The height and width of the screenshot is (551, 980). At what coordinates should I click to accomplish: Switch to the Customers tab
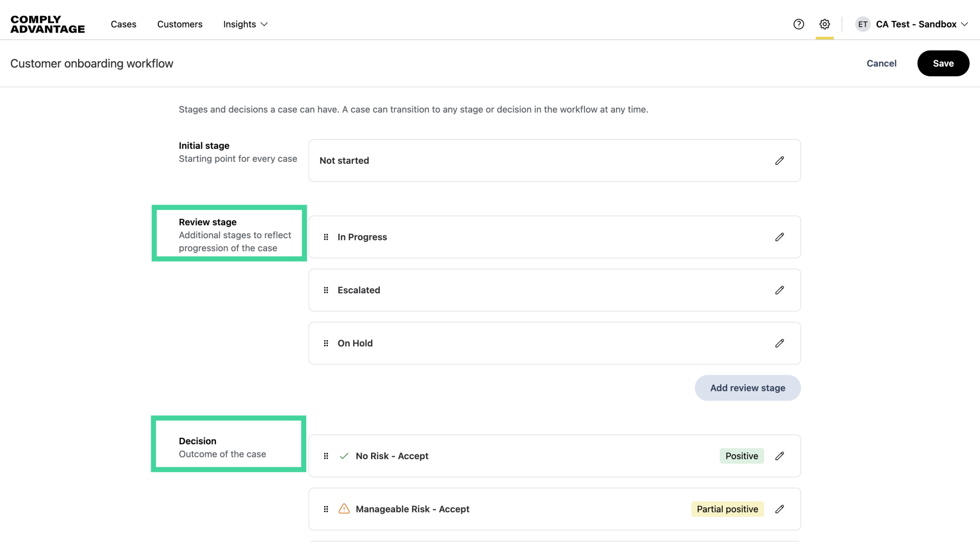pos(180,24)
